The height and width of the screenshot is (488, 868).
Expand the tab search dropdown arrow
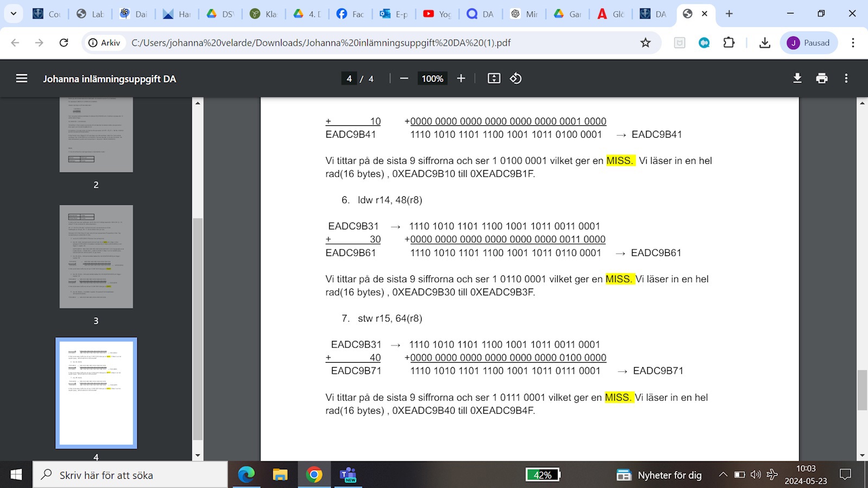(x=13, y=14)
